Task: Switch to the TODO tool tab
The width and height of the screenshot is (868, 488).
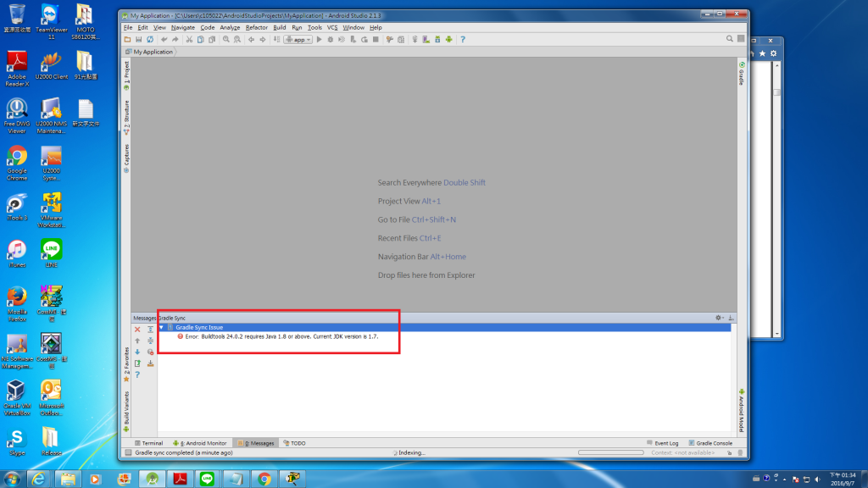Action: [x=294, y=443]
